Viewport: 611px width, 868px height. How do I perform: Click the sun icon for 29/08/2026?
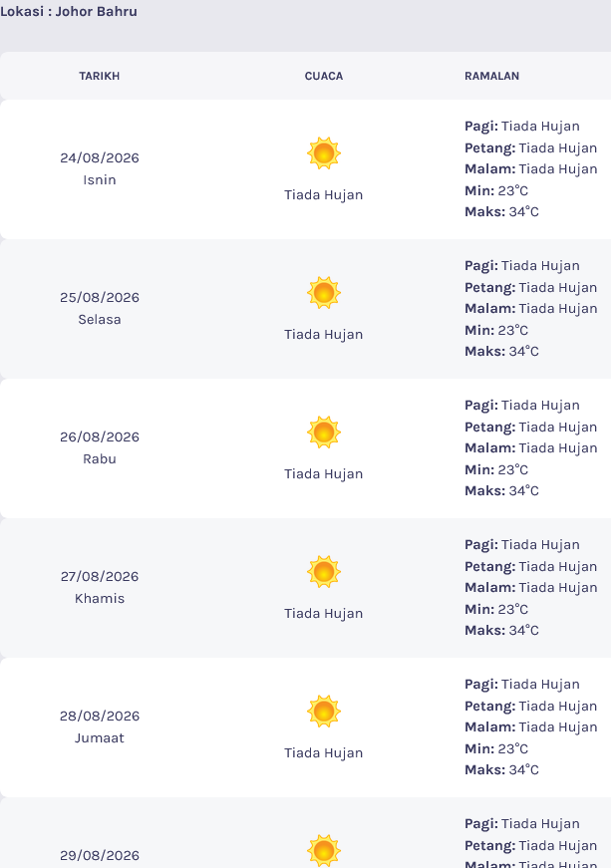tap(324, 851)
